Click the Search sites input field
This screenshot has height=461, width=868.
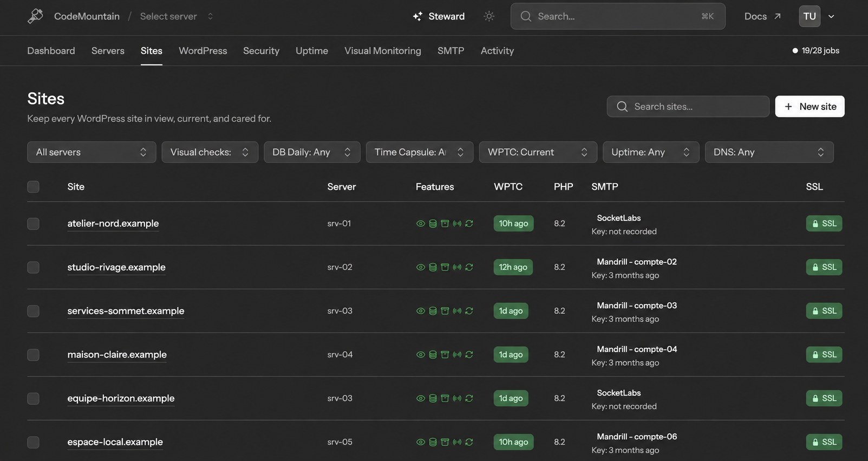coord(688,106)
